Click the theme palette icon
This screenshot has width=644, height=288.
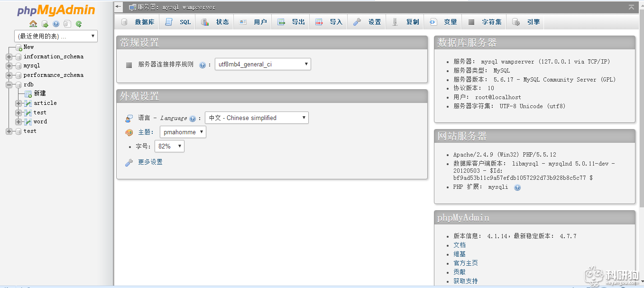coord(129,132)
